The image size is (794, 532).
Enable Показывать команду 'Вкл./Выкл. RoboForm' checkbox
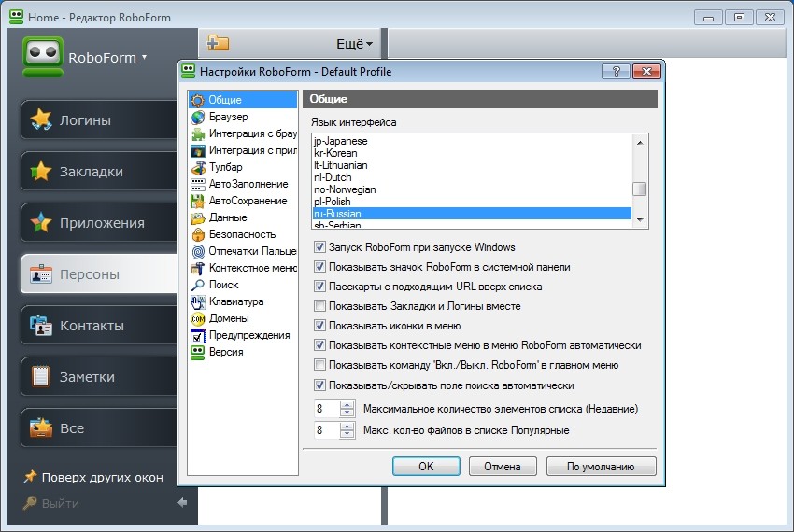[x=319, y=365]
